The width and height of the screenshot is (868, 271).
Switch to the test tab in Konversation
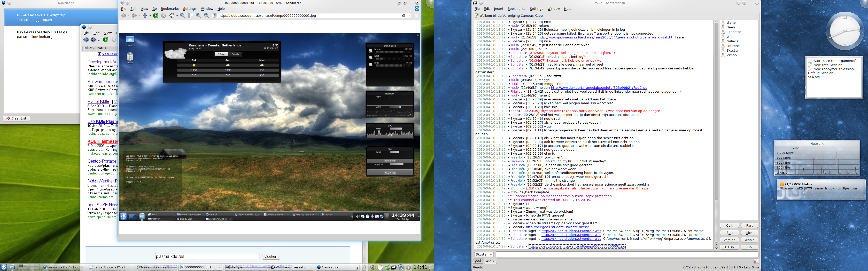(478, 261)
